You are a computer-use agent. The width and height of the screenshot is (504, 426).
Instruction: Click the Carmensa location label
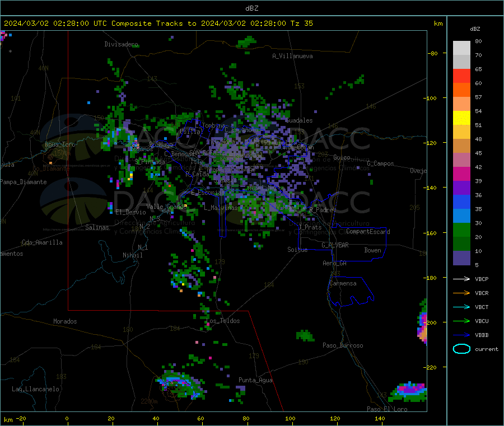pos(343,283)
